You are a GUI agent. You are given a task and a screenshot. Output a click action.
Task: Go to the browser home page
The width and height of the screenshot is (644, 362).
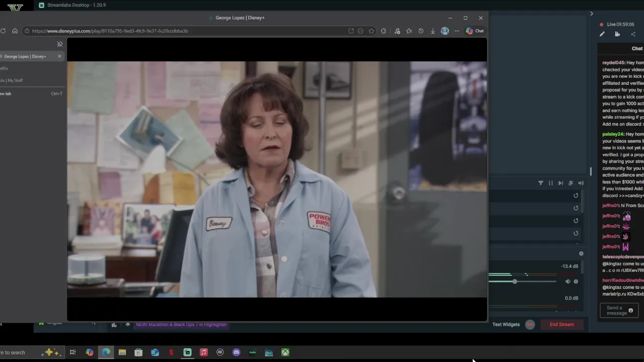(x=15, y=31)
